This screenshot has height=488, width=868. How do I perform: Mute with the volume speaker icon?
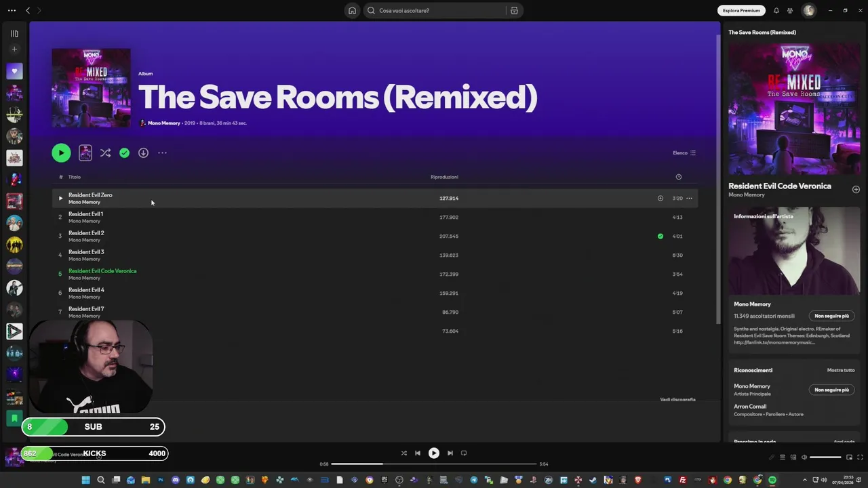pyautogui.click(x=804, y=457)
